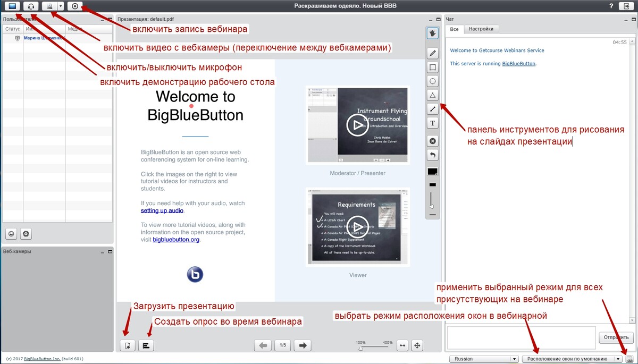The width and height of the screenshot is (638, 364).
Task: Select the Circle shape tool
Action: [433, 81]
